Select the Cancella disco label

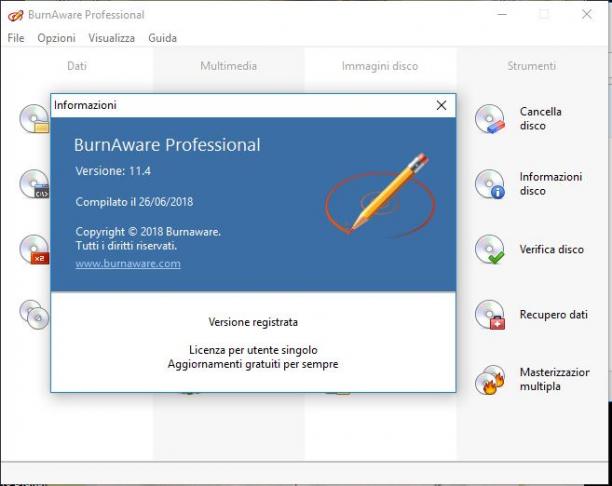click(541, 119)
